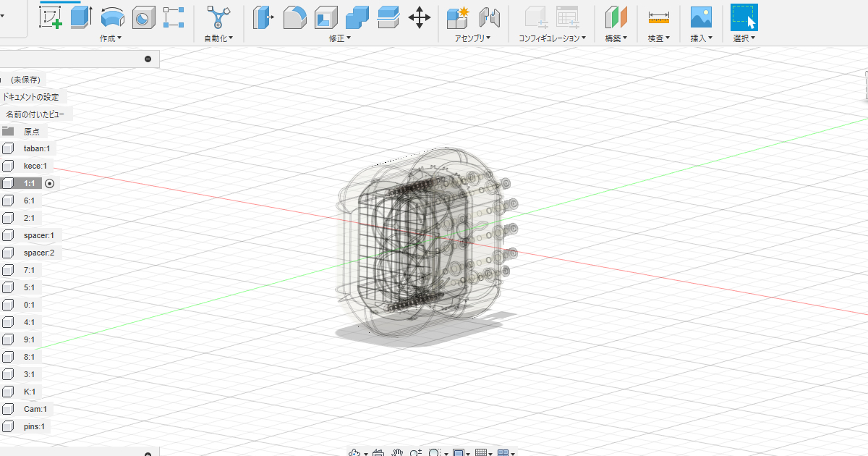This screenshot has height=456, width=868.
Task: Select the Press Pull tool
Action: point(264,17)
